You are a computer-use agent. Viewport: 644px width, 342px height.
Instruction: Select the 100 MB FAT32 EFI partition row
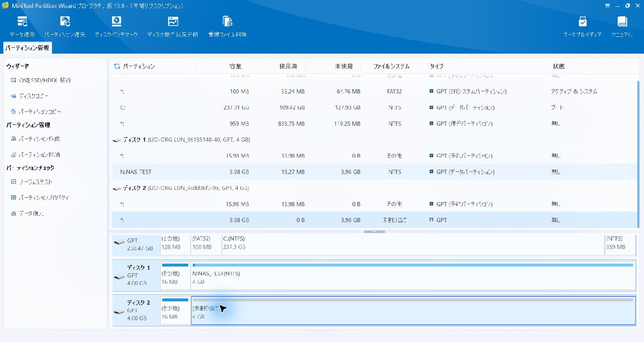tap(374, 91)
